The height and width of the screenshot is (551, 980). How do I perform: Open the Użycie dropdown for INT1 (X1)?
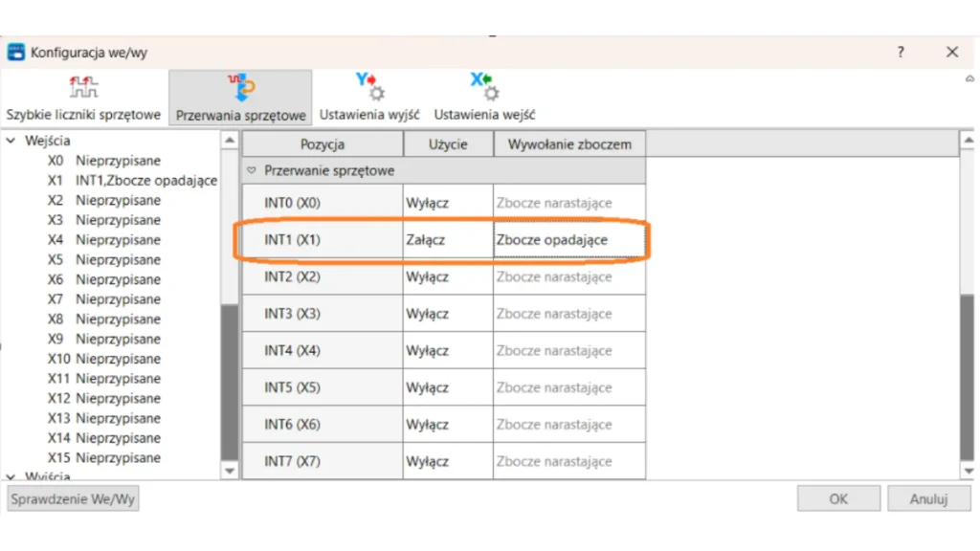point(448,240)
